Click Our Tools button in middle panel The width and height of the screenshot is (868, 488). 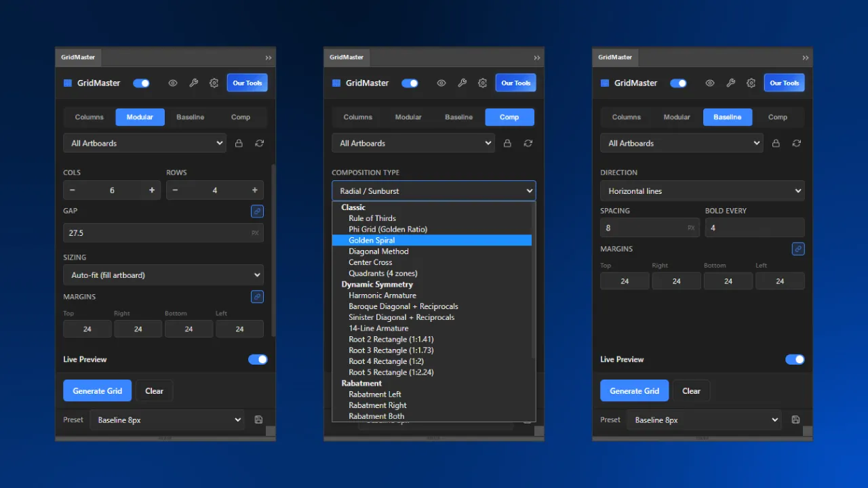[516, 83]
